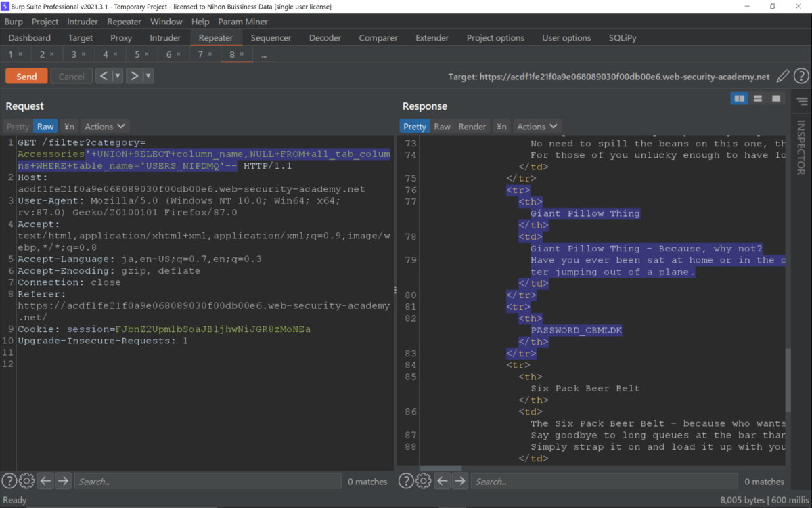Open the forward history dropdown arrow
The height and width of the screenshot is (508, 812).
pos(148,76)
